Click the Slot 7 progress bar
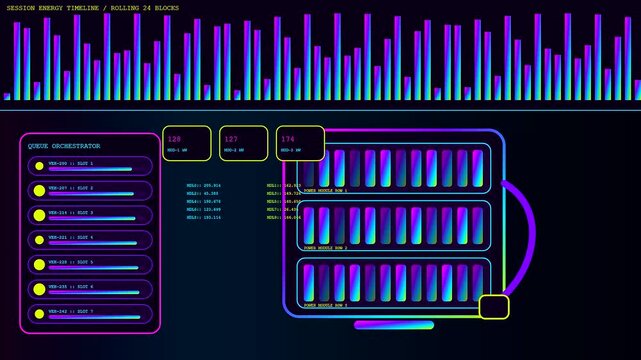This screenshot has width=641, height=360. point(94,317)
